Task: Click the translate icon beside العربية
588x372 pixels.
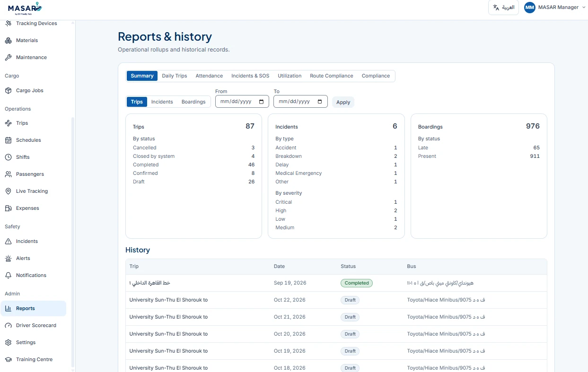Action: [496, 8]
